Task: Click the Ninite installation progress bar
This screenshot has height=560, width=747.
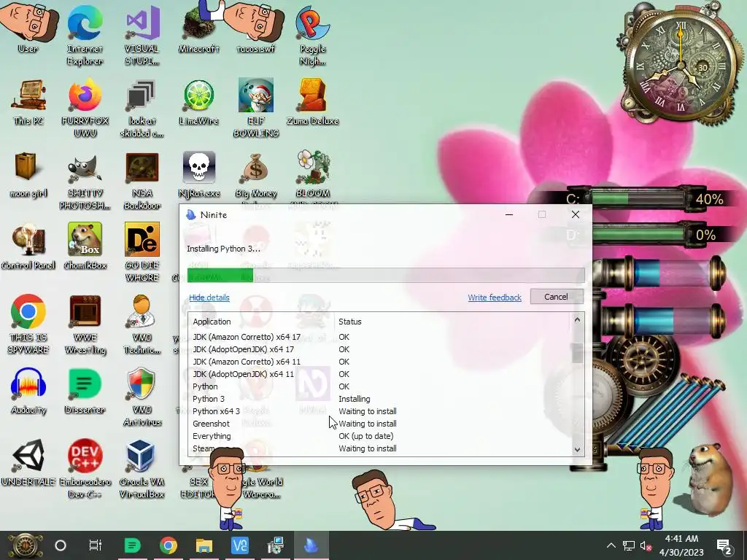Action: [x=386, y=275]
